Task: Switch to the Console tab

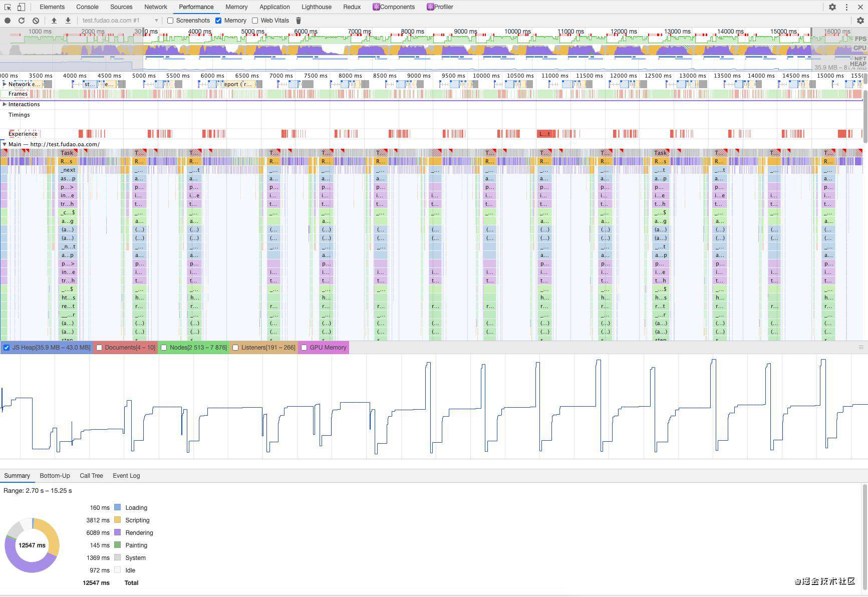Action: (x=88, y=7)
